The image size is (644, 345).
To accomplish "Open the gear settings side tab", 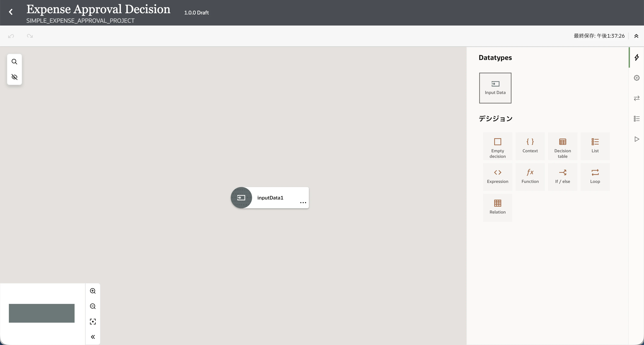I will point(637,78).
